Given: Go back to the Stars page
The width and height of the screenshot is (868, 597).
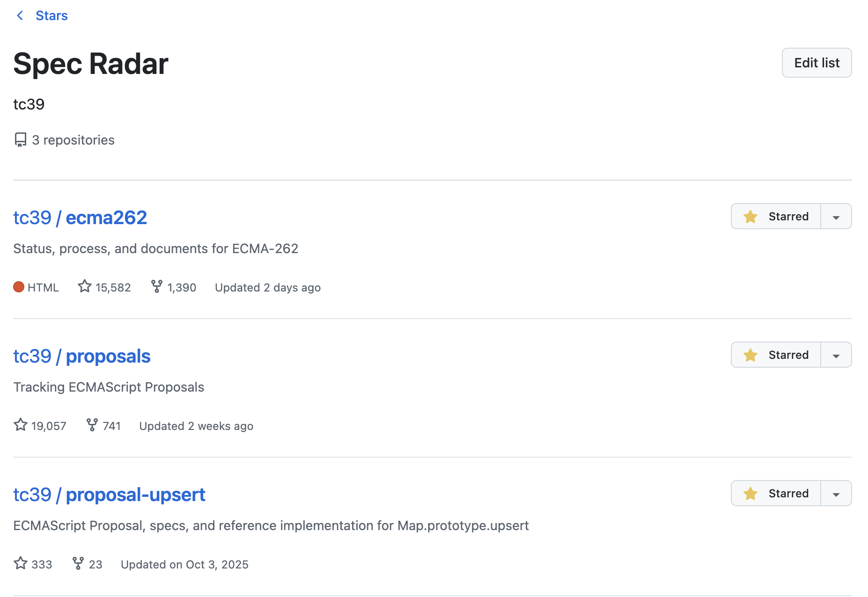Looking at the screenshot, I should [x=51, y=16].
